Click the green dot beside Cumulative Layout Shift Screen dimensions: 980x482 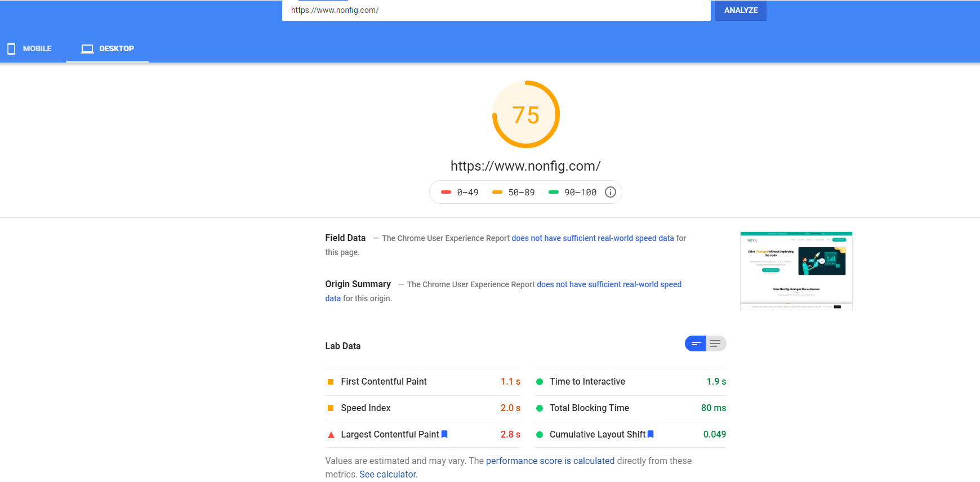[540, 435]
